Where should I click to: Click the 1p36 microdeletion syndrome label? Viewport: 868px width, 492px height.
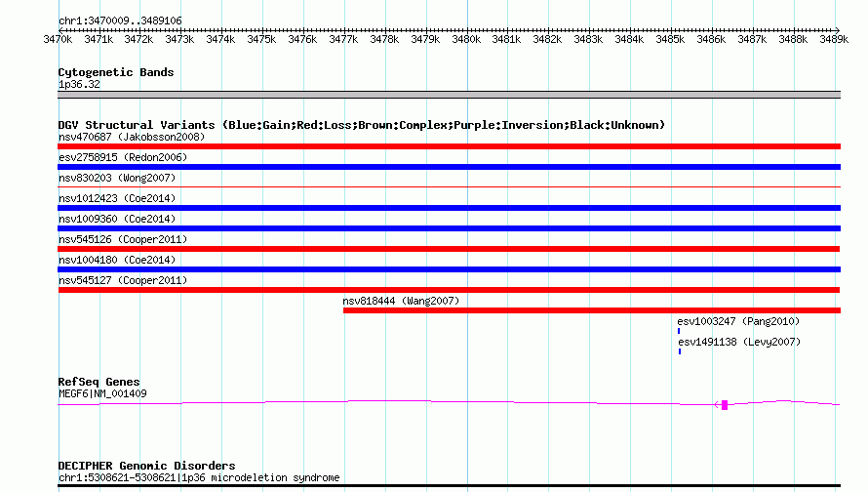pyautogui.click(x=199, y=477)
